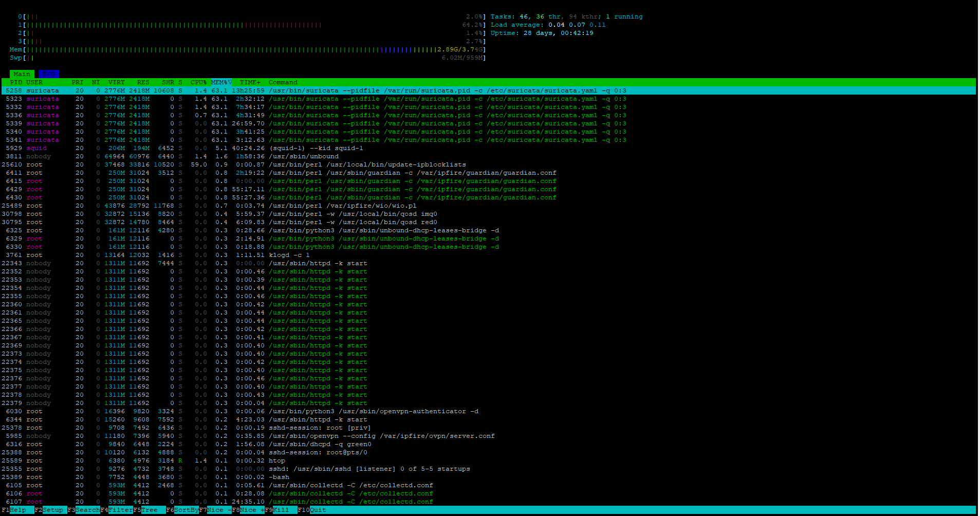Select the guardian process PID 6411
This screenshot has width=980, height=516.
(x=489, y=173)
